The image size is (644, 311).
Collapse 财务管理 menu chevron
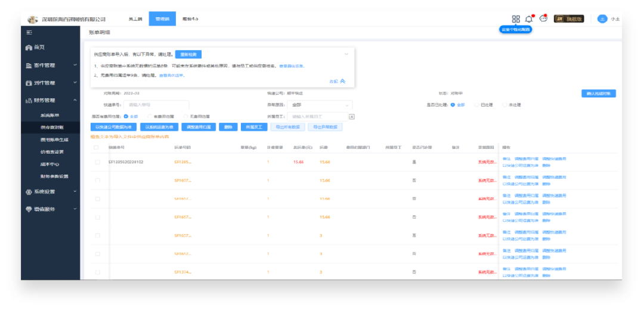click(75, 100)
